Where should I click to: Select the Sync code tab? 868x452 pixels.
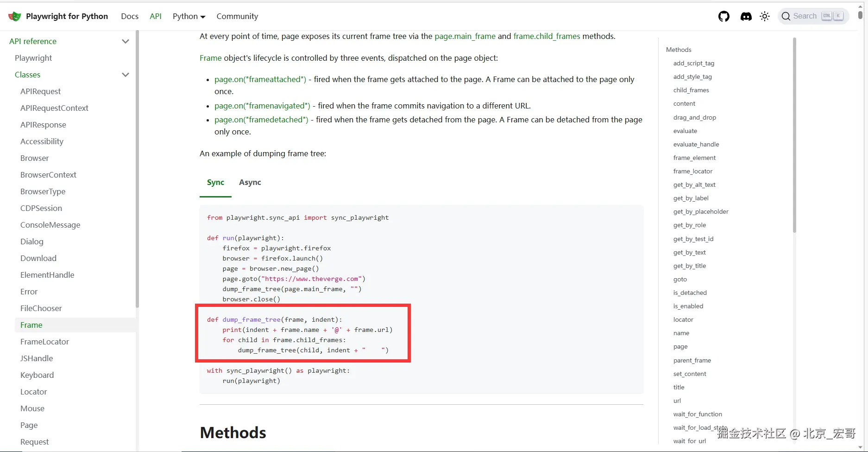(215, 183)
